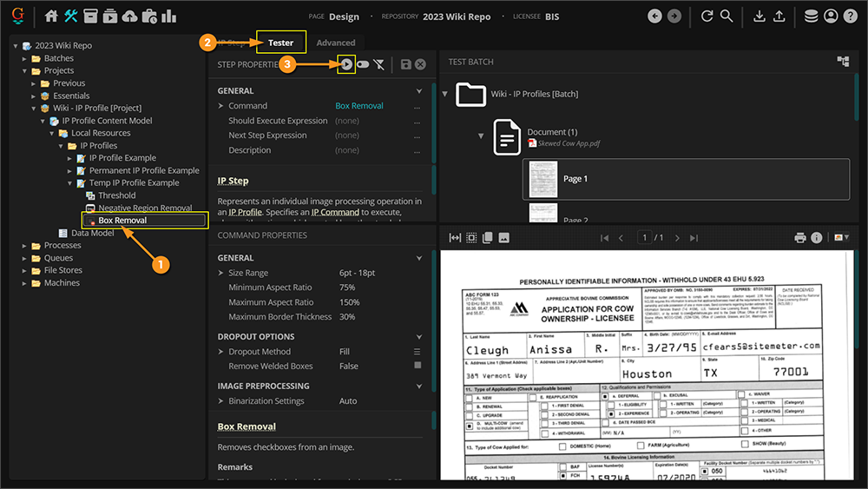The image size is (868, 489).
Task: Click the upload icon in top bar
Action: coord(779,16)
